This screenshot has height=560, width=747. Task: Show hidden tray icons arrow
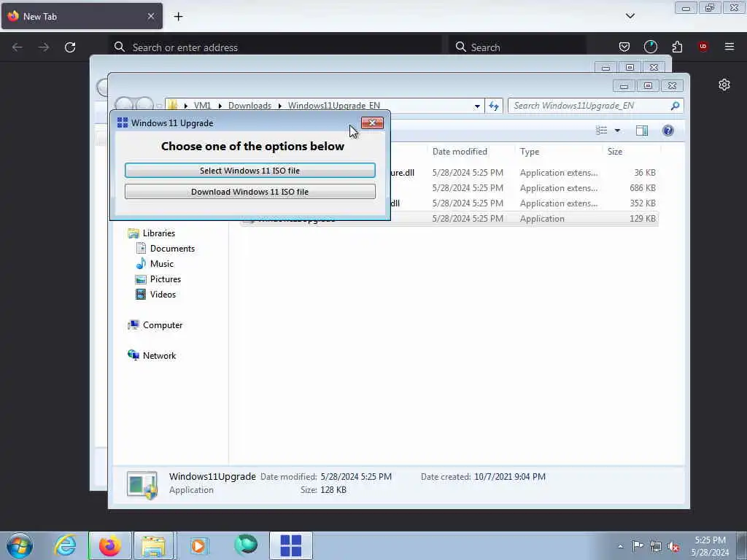click(620, 546)
